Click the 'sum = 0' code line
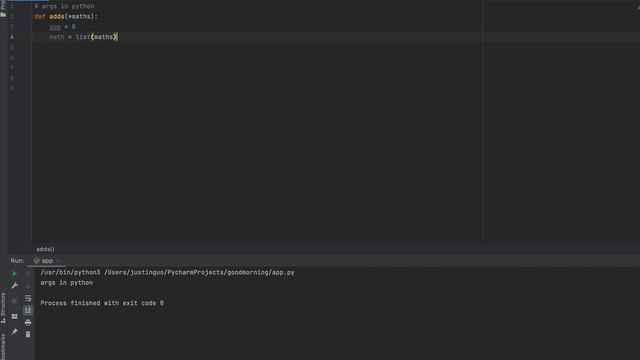 [62, 27]
